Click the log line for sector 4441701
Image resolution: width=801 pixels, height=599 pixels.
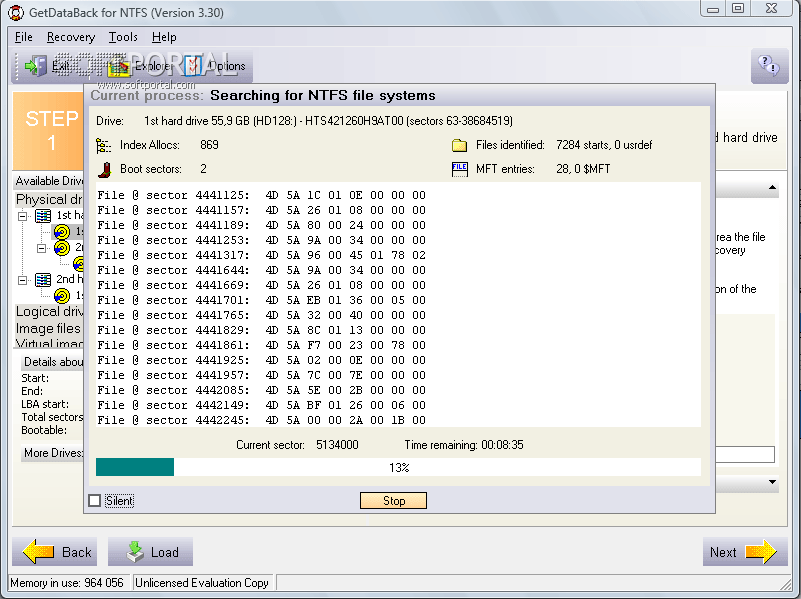[x=262, y=300]
